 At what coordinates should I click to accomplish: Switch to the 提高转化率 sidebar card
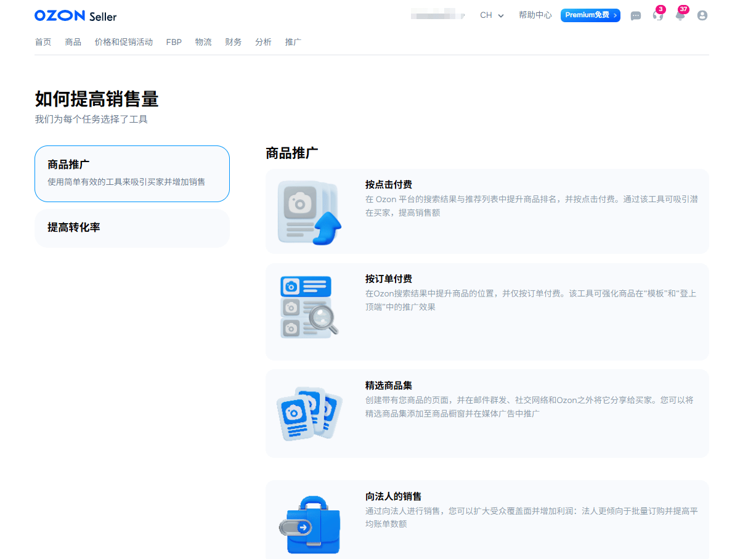[132, 228]
